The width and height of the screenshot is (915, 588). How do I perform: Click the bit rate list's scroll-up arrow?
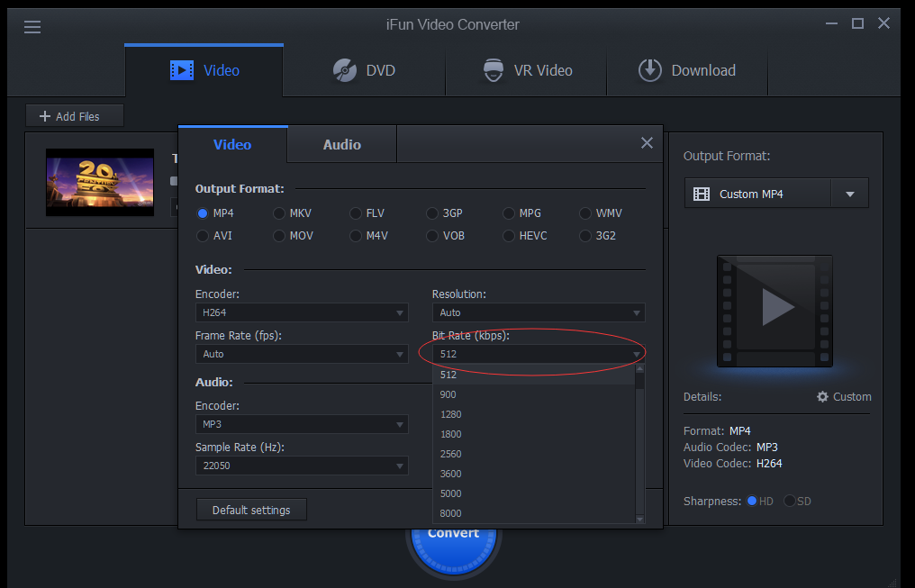[639, 368]
